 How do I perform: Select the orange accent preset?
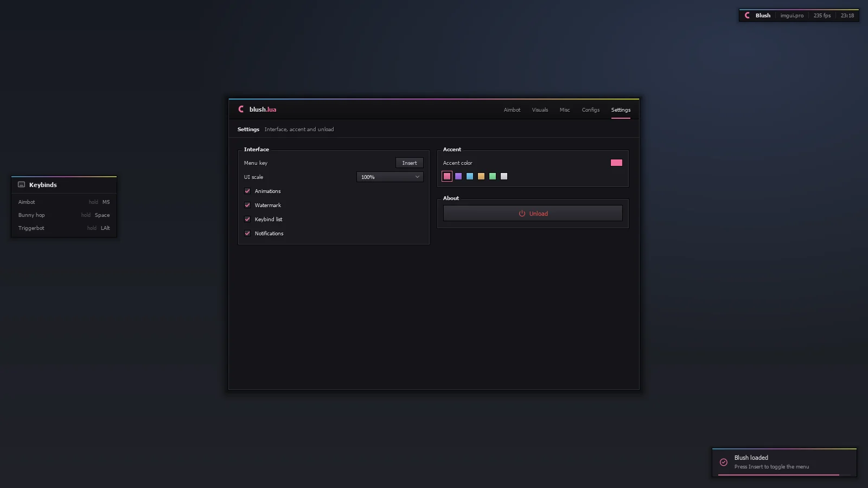[481, 176]
